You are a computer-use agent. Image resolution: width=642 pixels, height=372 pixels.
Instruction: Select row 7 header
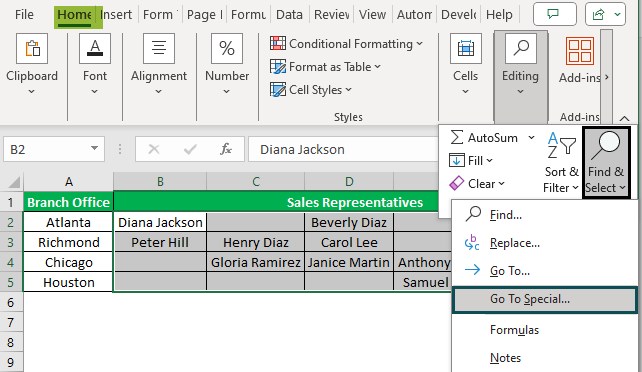coord(11,322)
